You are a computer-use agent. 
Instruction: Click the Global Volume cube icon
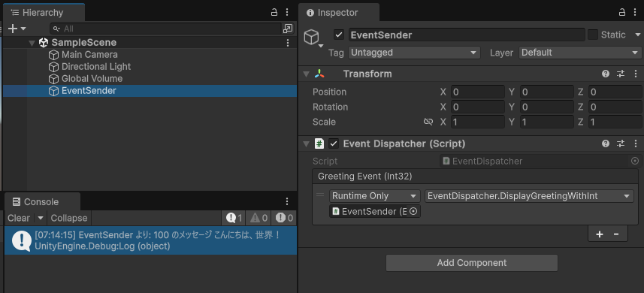point(53,79)
